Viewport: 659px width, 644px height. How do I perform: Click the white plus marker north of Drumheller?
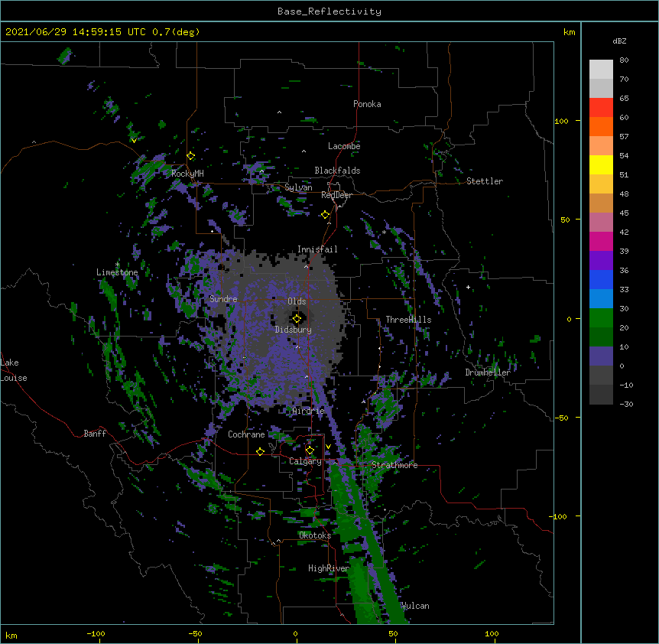tap(468, 287)
